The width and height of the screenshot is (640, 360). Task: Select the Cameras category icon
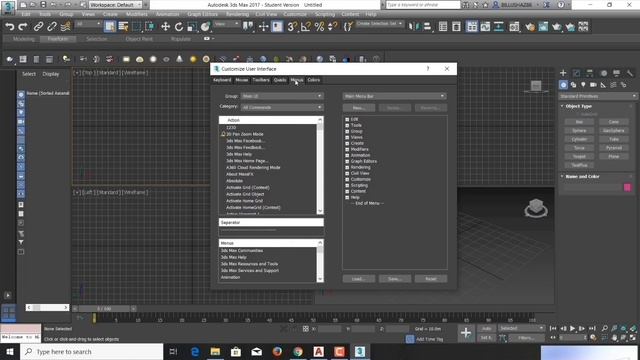[593, 85]
